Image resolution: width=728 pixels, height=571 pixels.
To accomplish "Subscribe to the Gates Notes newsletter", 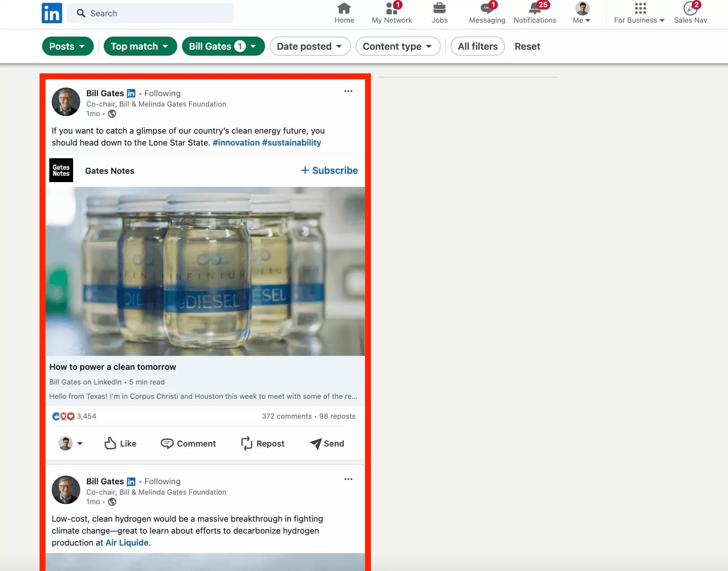I will [329, 170].
